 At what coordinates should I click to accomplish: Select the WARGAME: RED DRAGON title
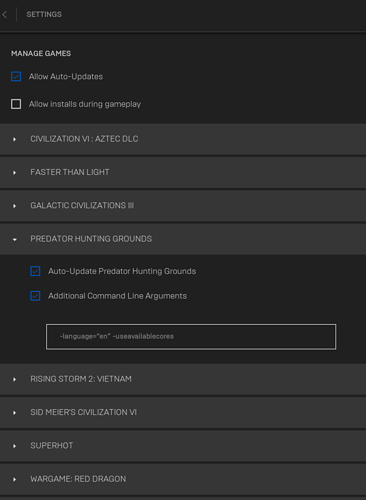[78, 479]
